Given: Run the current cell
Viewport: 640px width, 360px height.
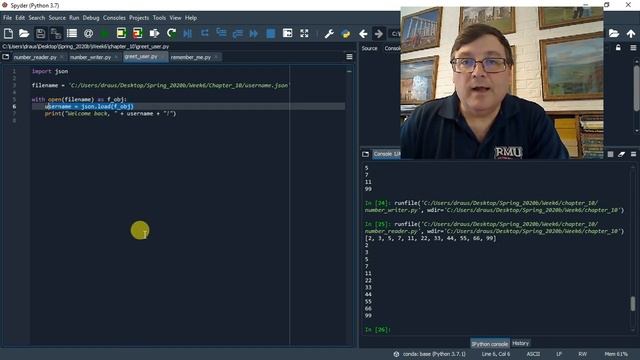Looking at the screenshot, I should pos(121,33).
